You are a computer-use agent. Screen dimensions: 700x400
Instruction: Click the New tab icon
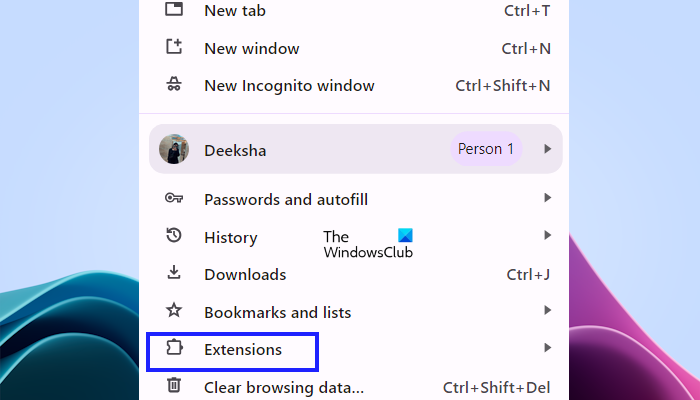point(174,10)
